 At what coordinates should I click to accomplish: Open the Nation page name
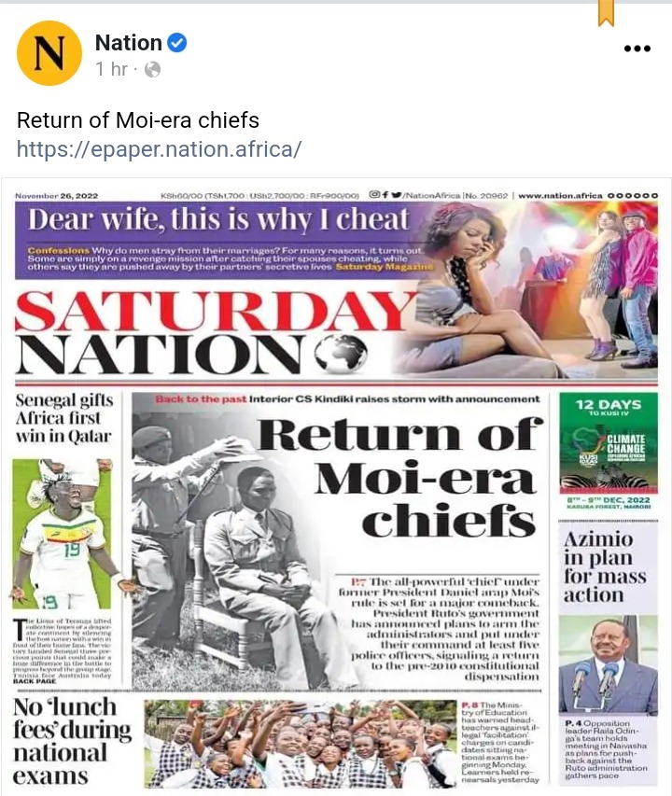[129, 43]
